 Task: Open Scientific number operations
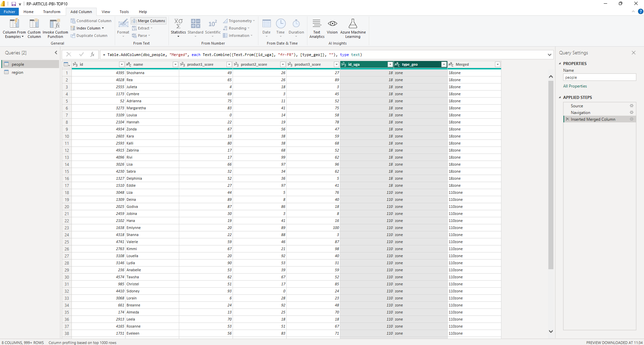213,27
